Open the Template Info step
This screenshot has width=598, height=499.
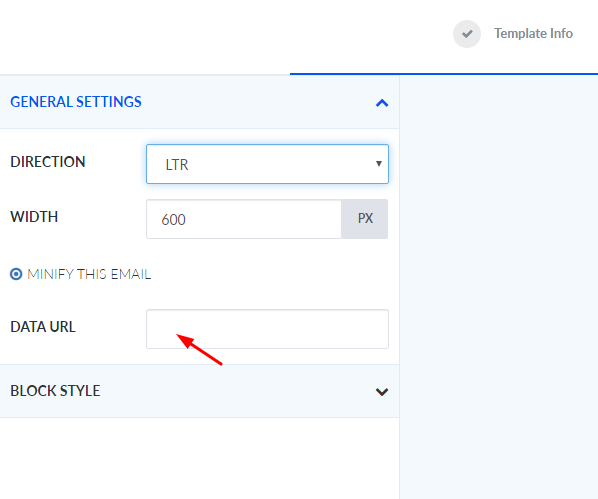pyautogui.click(x=533, y=34)
